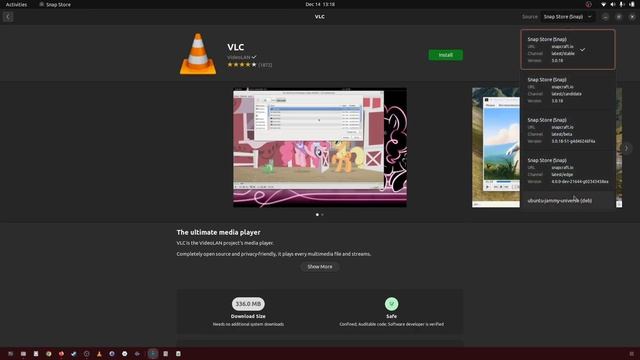Click the green Safe shield badge
Screen dimensions: 640x360
click(391, 304)
